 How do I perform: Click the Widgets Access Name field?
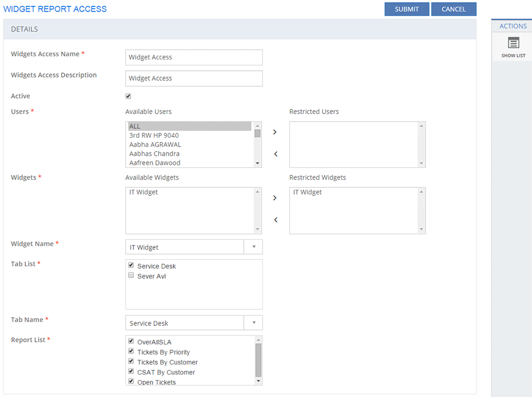click(x=194, y=57)
